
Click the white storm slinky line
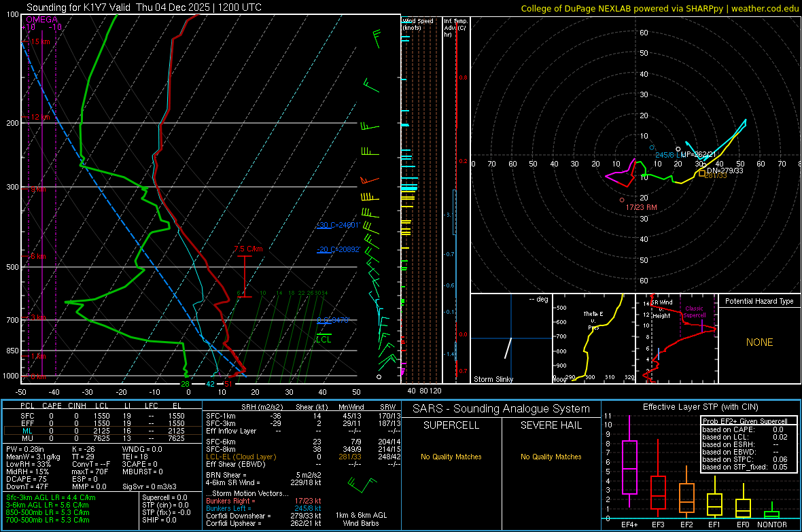(x=508, y=348)
